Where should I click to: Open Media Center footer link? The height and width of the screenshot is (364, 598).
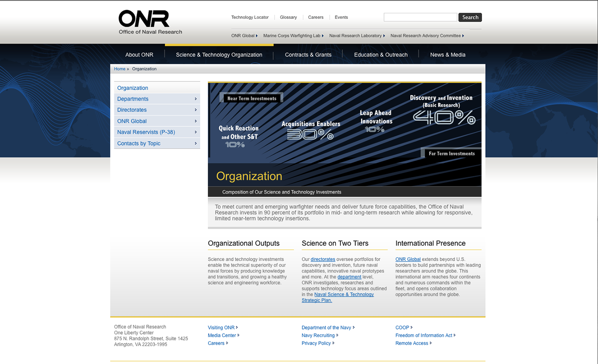pos(223,335)
